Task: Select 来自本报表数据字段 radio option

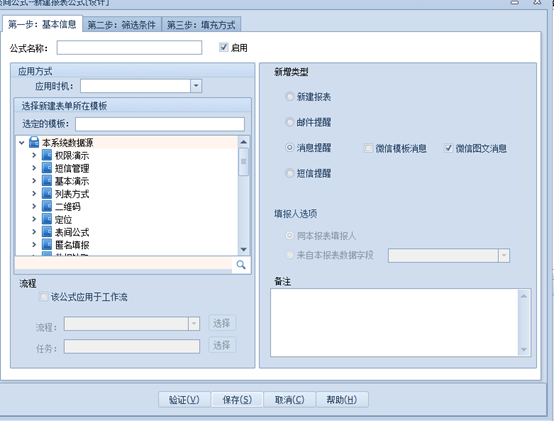Action: point(289,254)
